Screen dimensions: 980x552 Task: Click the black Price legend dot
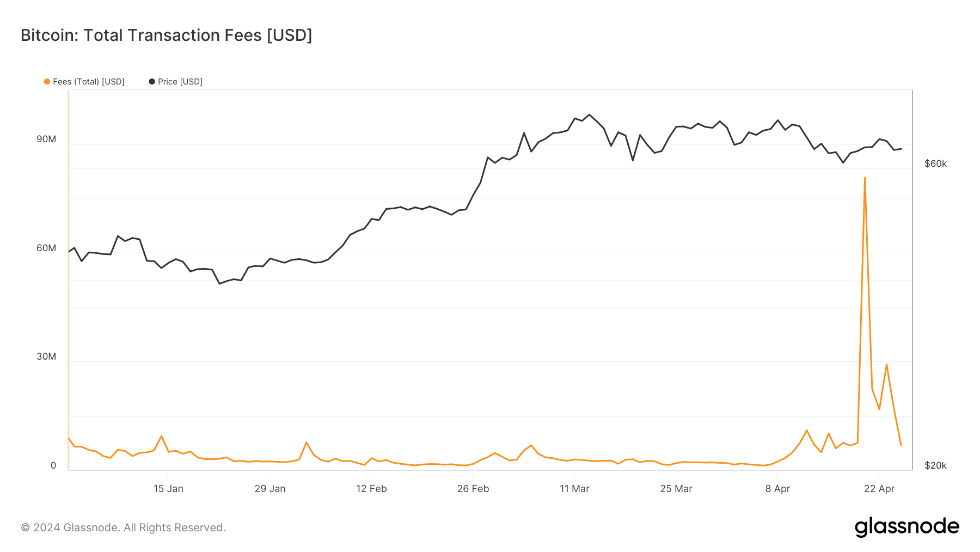pyautogui.click(x=152, y=82)
